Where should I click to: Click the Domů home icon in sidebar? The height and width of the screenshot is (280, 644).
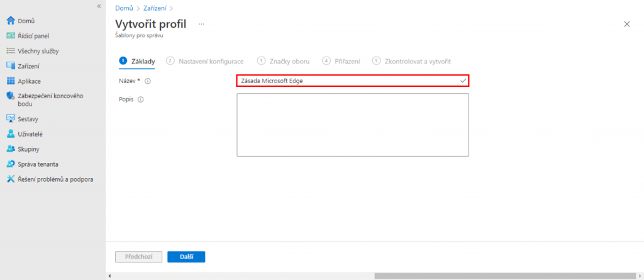pyautogui.click(x=10, y=21)
